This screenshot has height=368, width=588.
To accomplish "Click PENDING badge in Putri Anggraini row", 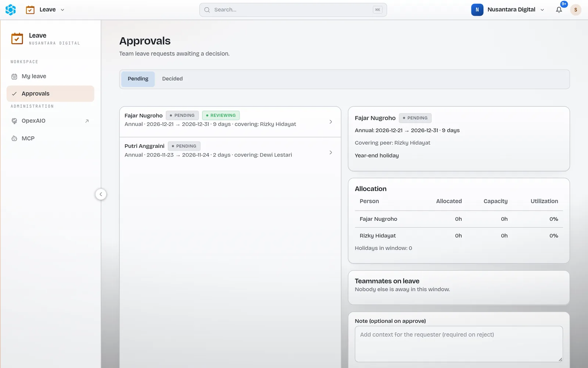I will (x=184, y=146).
